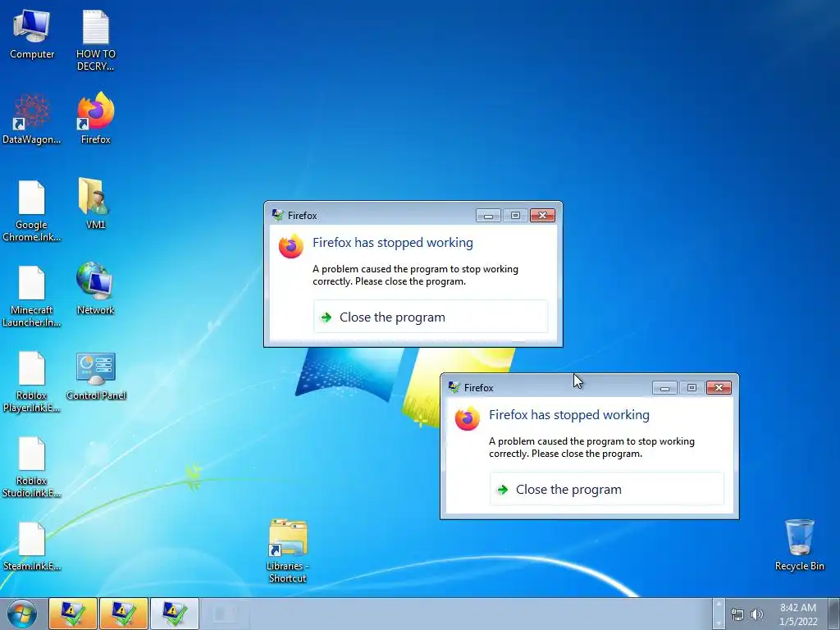
Task: Activate the third crash-report taskbar item
Action: (174, 614)
